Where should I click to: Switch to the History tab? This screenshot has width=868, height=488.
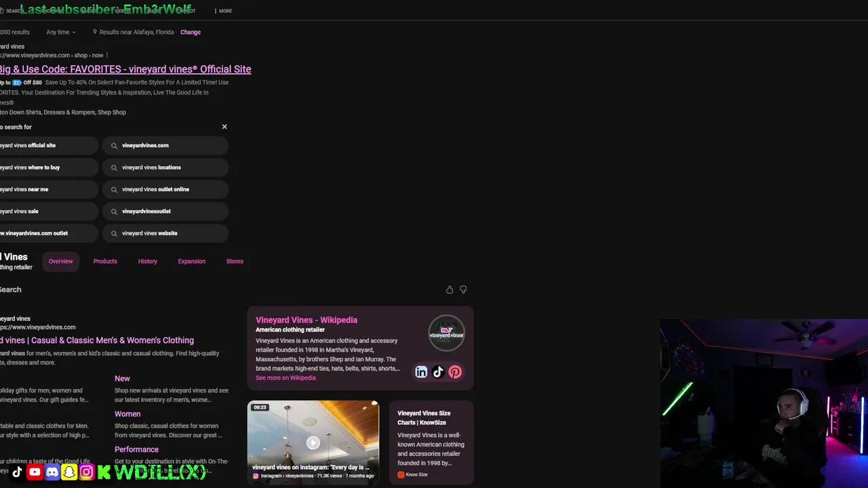click(x=147, y=261)
